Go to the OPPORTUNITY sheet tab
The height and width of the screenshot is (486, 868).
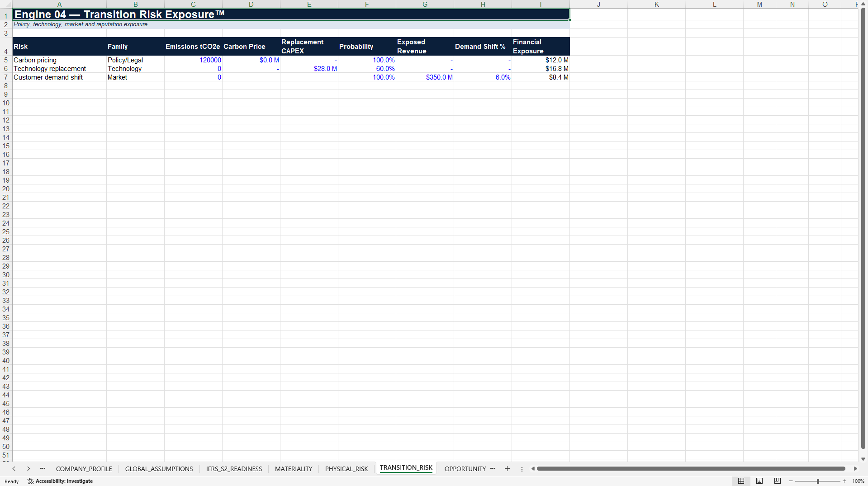pyautogui.click(x=465, y=469)
